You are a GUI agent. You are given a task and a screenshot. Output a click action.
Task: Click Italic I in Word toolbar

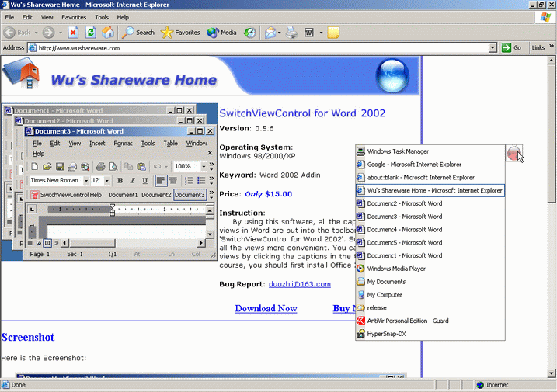point(133,180)
